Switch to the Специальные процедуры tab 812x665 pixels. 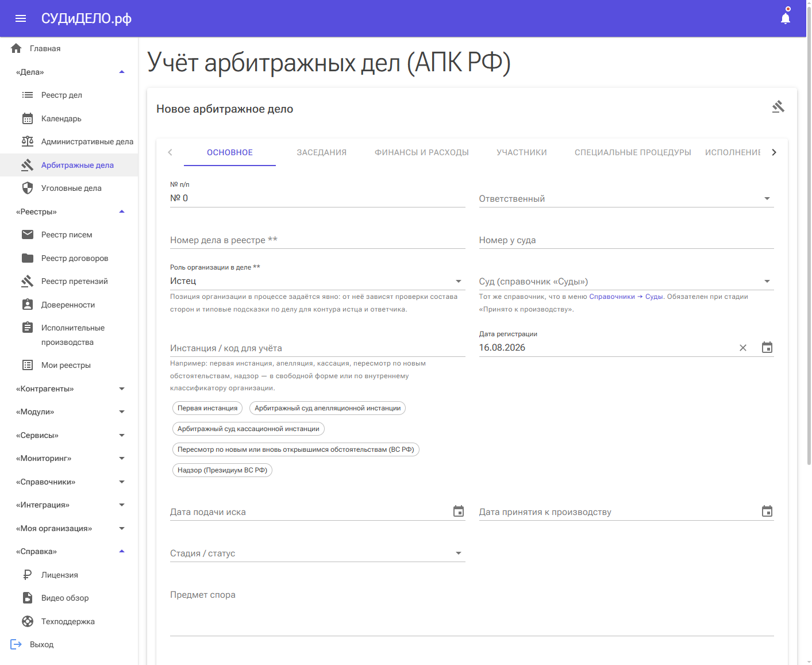tap(633, 152)
